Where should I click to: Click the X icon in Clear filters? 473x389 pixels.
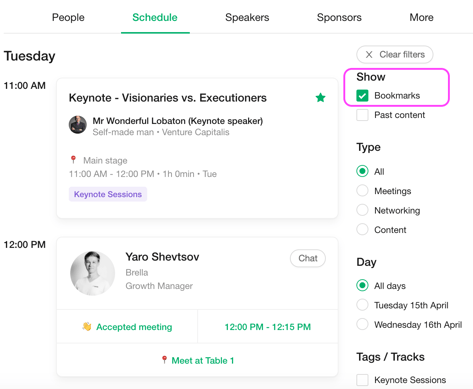pos(369,54)
